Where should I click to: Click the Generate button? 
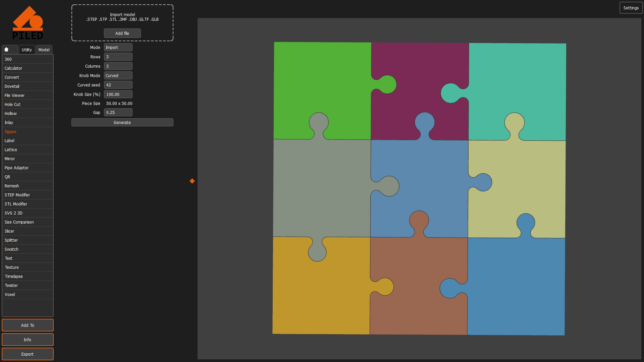pyautogui.click(x=122, y=123)
